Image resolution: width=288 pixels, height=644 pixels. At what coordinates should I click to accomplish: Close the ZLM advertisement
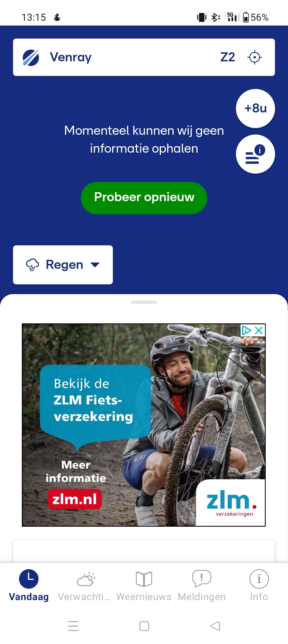(259, 331)
